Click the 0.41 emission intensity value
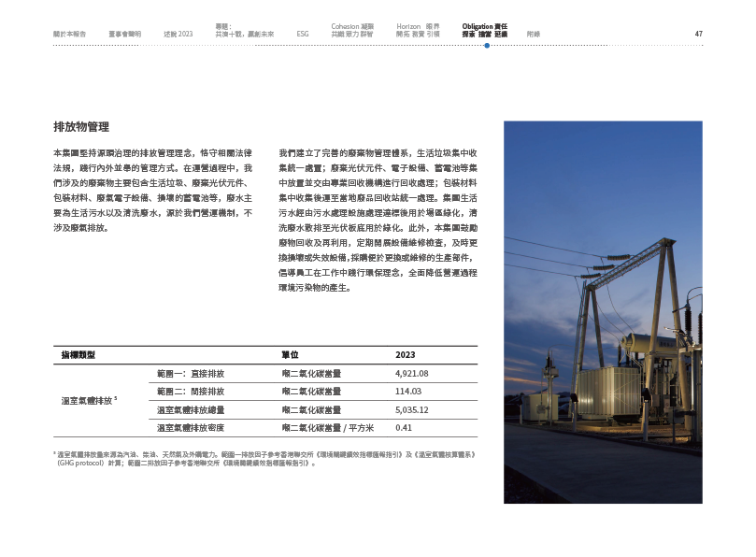Screen dimensions: 756x557 [404, 427]
